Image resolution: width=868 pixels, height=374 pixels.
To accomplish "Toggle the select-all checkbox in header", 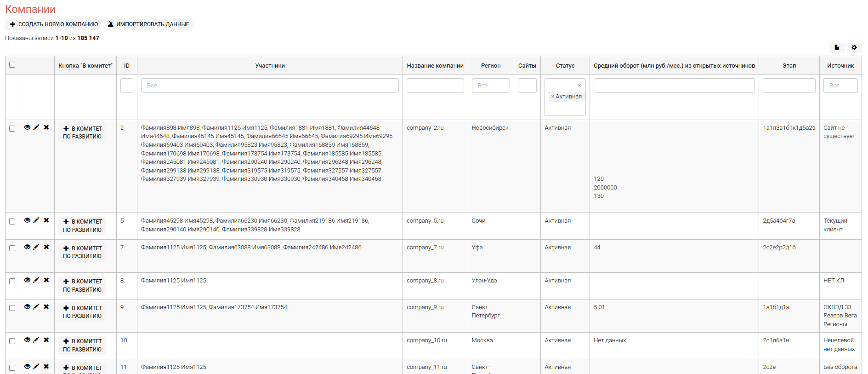I will (x=12, y=65).
